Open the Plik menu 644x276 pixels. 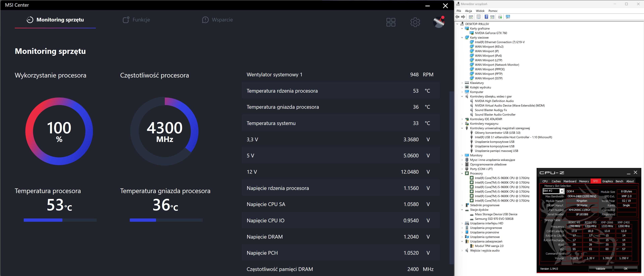pyautogui.click(x=459, y=11)
